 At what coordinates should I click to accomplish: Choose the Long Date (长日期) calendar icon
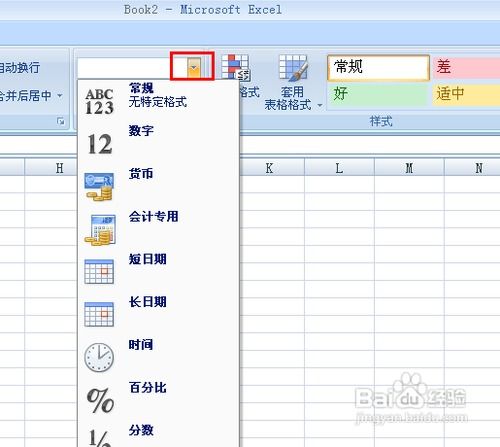click(99, 314)
